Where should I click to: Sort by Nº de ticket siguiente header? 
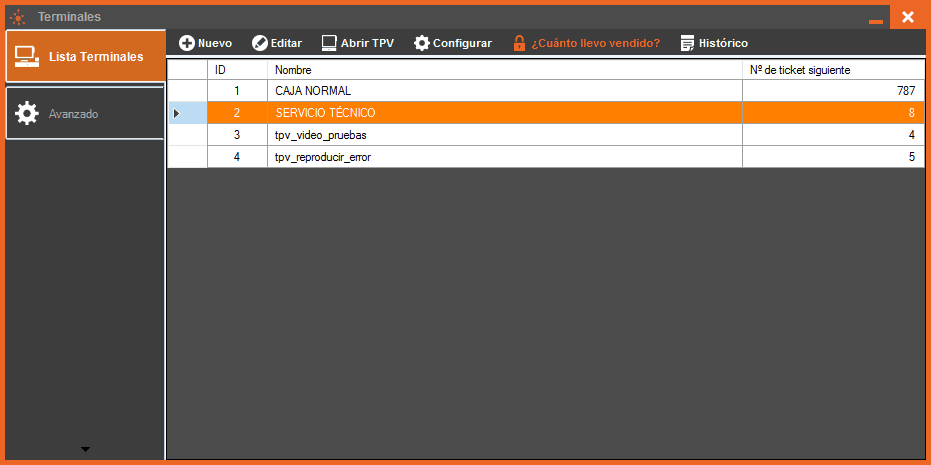[x=833, y=70]
